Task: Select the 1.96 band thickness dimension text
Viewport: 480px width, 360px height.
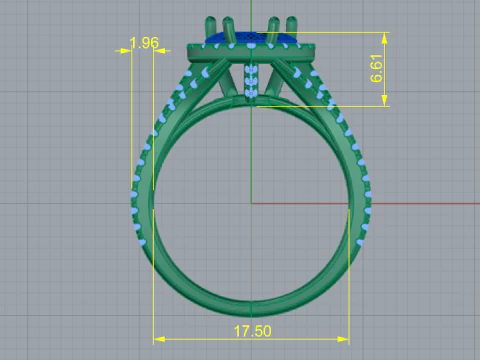Action: click(144, 43)
